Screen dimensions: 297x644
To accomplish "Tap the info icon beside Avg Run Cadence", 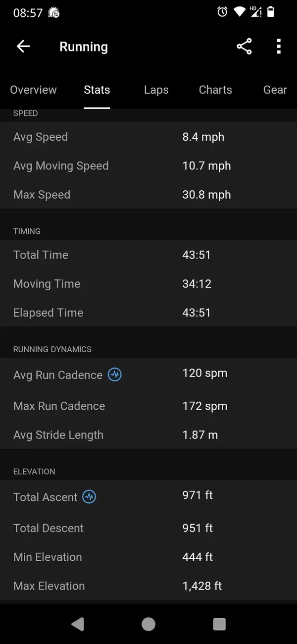I will point(115,375).
